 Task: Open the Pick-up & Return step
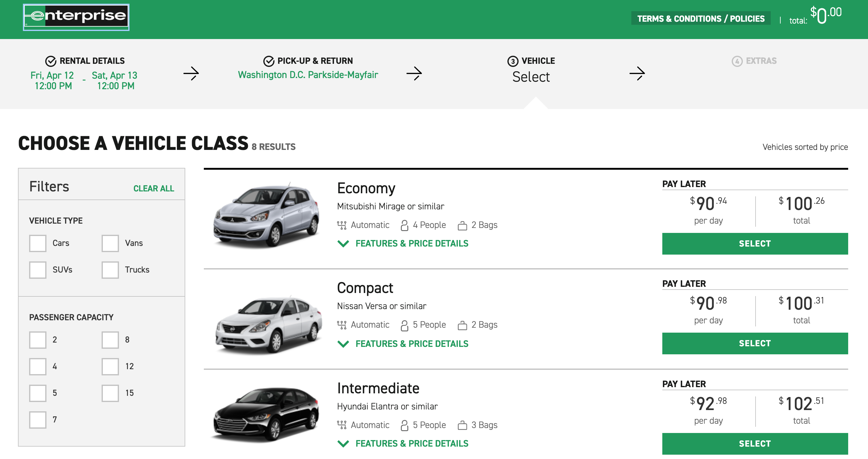coord(315,61)
